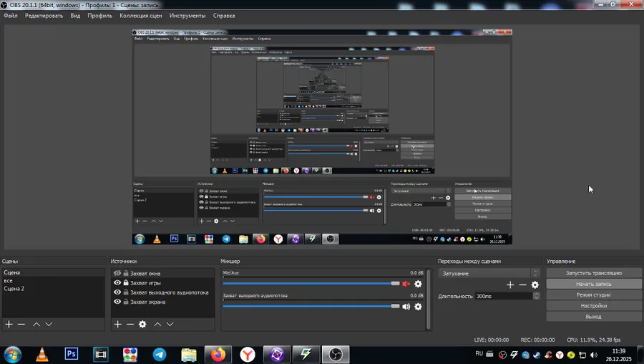Enable Режим студии
The height and width of the screenshot is (364, 644).
(594, 294)
